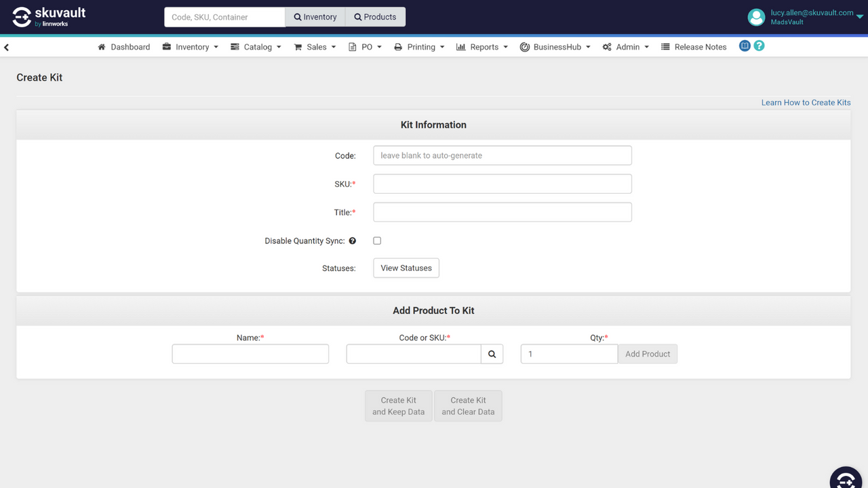Screen dimensions: 868x488
Task: Expand the Inventory menu
Action: click(x=190, y=47)
